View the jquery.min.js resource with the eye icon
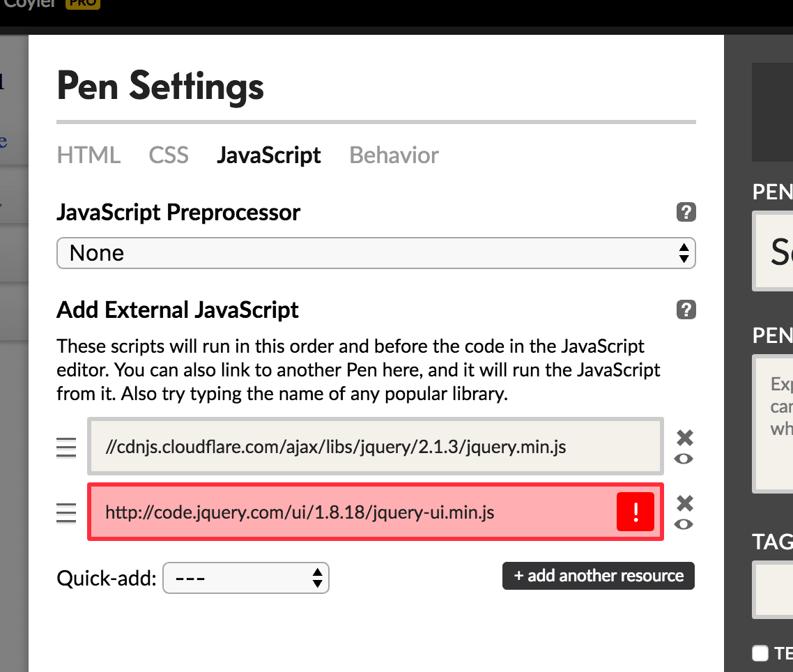Image resolution: width=793 pixels, height=672 pixels. [x=684, y=459]
